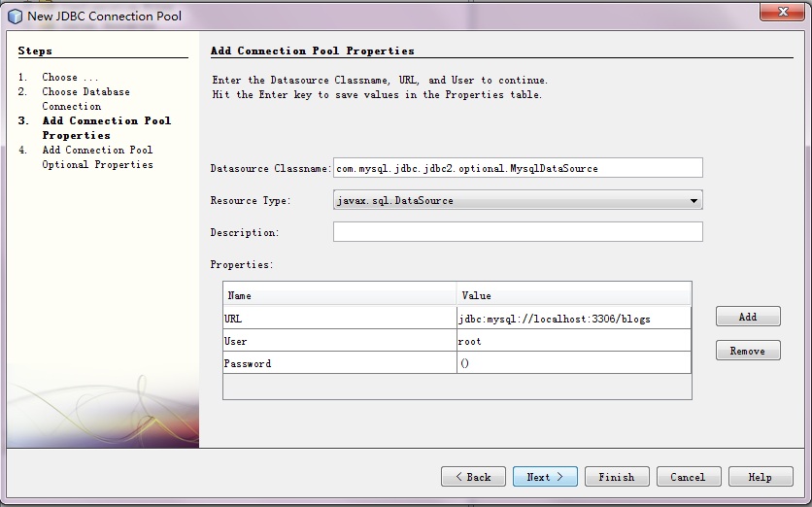Image resolution: width=812 pixels, height=507 pixels.
Task: Click the Properties label
Action: click(x=241, y=264)
